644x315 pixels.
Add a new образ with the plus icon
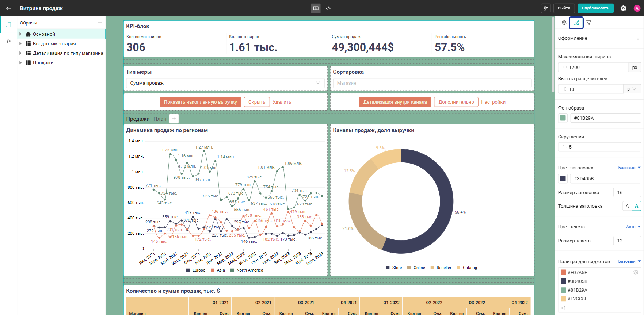(100, 23)
